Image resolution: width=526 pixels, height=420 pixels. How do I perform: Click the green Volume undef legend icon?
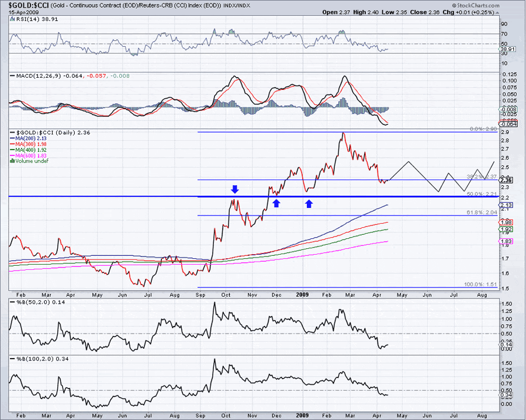pyautogui.click(x=14, y=160)
